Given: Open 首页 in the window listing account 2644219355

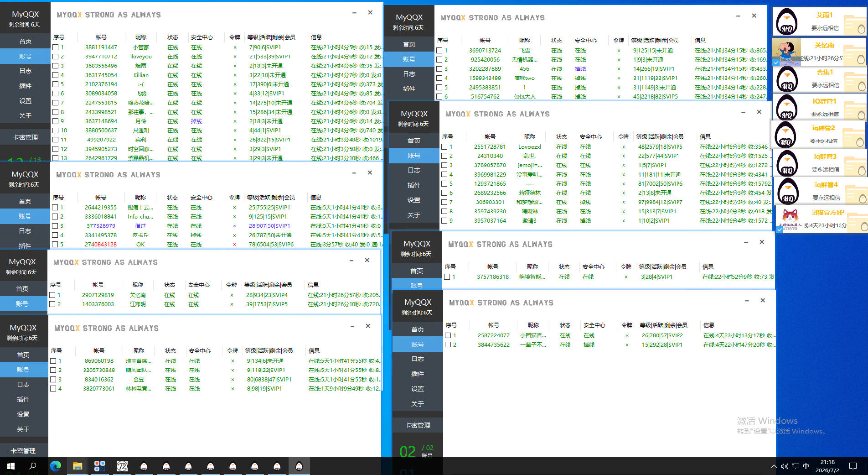Looking at the screenshot, I should click(25, 201).
